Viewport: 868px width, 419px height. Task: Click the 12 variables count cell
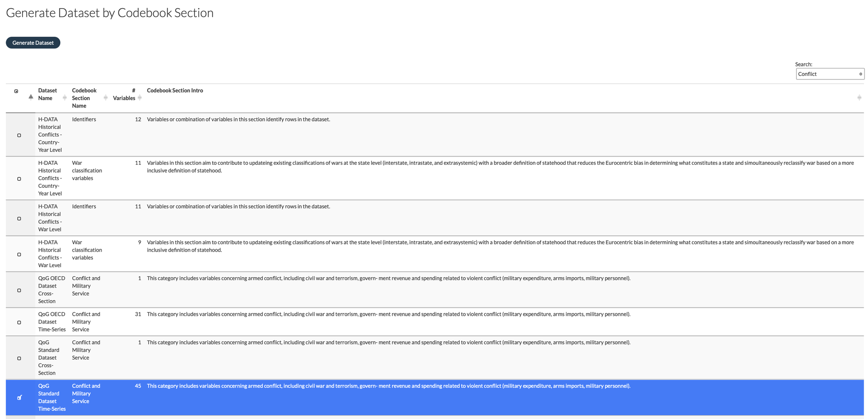(138, 120)
